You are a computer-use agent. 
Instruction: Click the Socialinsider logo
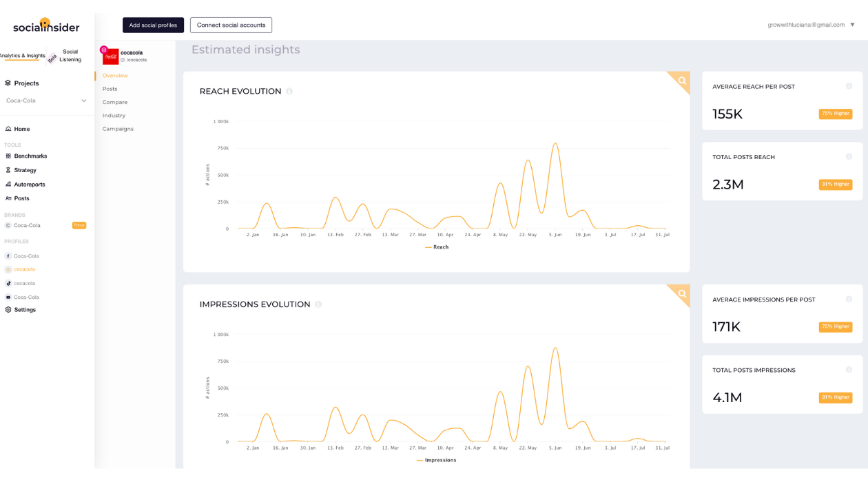click(46, 26)
